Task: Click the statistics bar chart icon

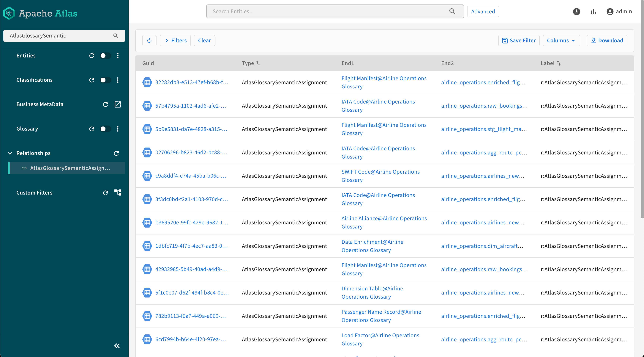Action: (x=593, y=12)
